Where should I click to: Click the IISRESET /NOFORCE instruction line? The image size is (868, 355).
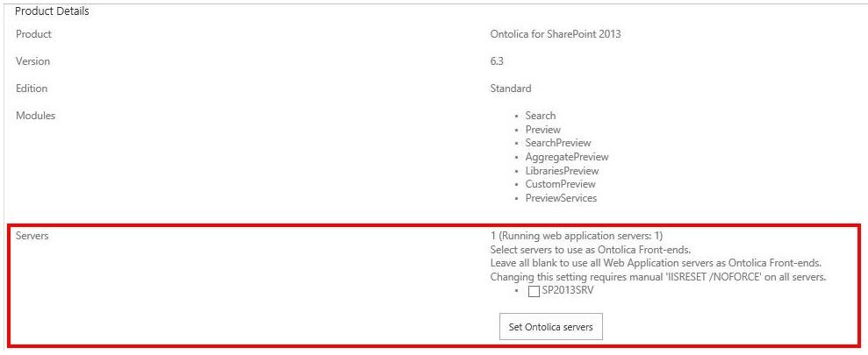[658, 277]
